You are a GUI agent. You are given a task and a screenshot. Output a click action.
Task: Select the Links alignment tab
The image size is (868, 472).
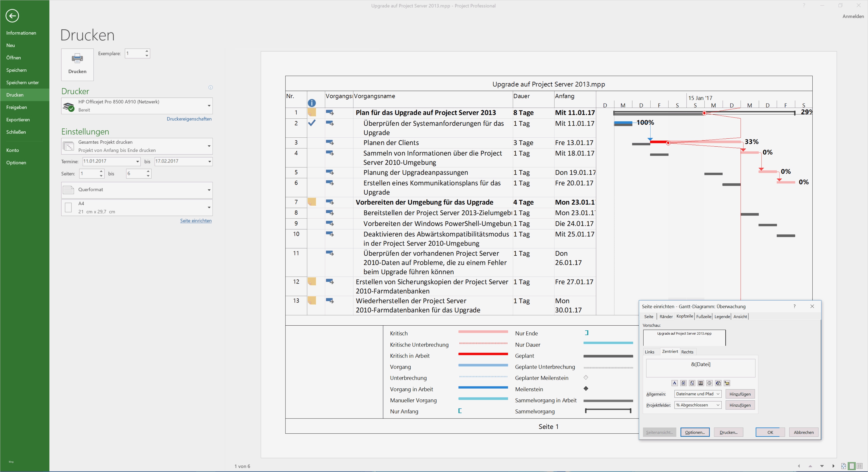pos(649,352)
